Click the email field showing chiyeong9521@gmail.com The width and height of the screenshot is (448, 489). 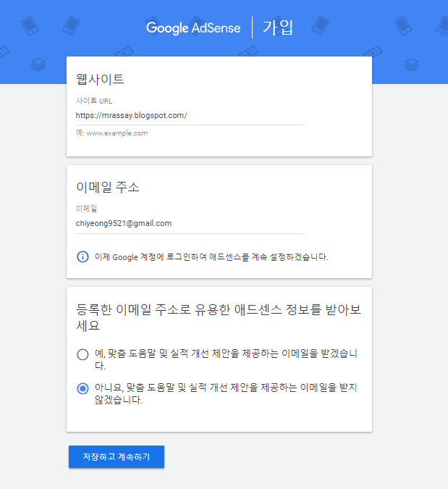pos(190,224)
